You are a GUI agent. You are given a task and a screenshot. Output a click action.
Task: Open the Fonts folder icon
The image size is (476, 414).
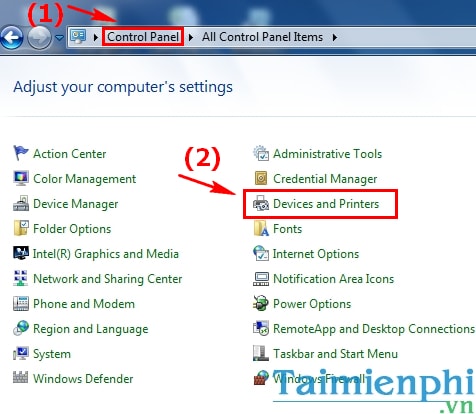[x=261, y=228]
